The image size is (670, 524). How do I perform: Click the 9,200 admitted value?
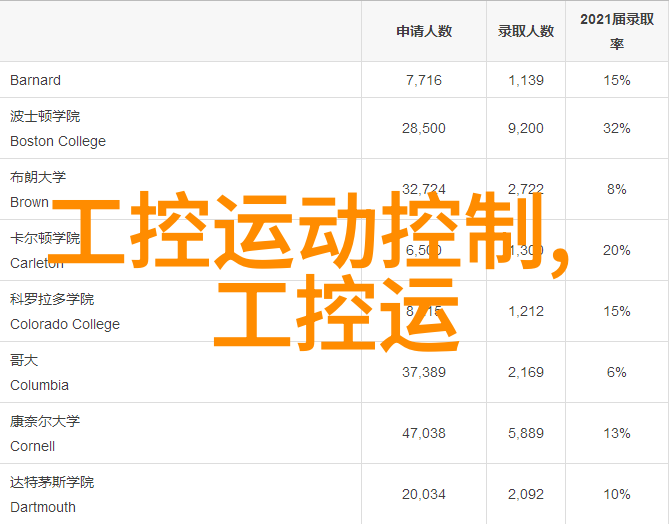(x=526, y=128)
